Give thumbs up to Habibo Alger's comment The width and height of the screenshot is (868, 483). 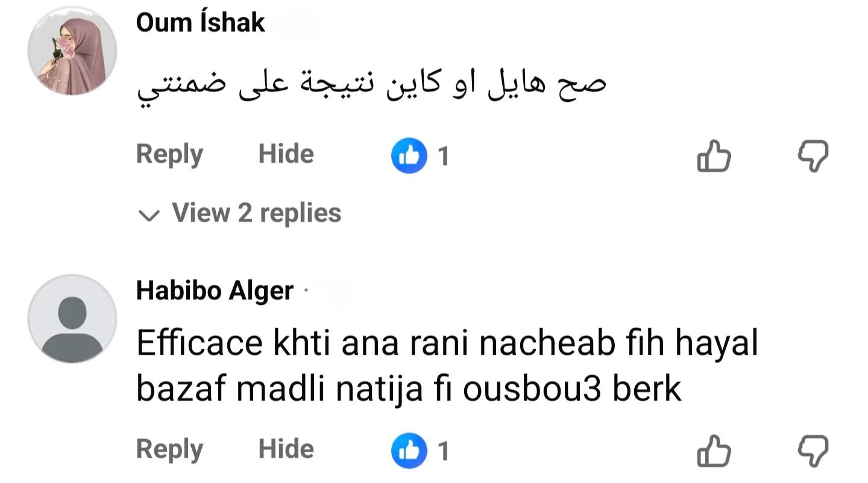tap(714, 450)
